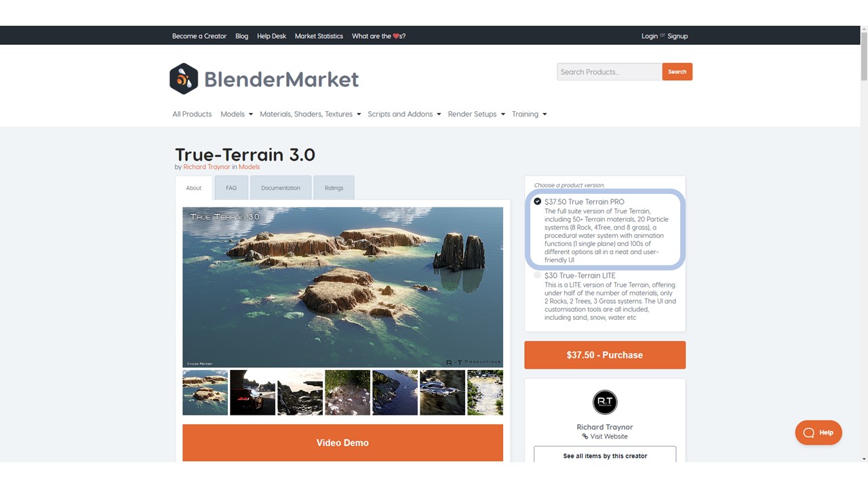Select the first island thumbnail
This screenshot has width=868, height=488.
pyautogui.click(x=205, y=392)
